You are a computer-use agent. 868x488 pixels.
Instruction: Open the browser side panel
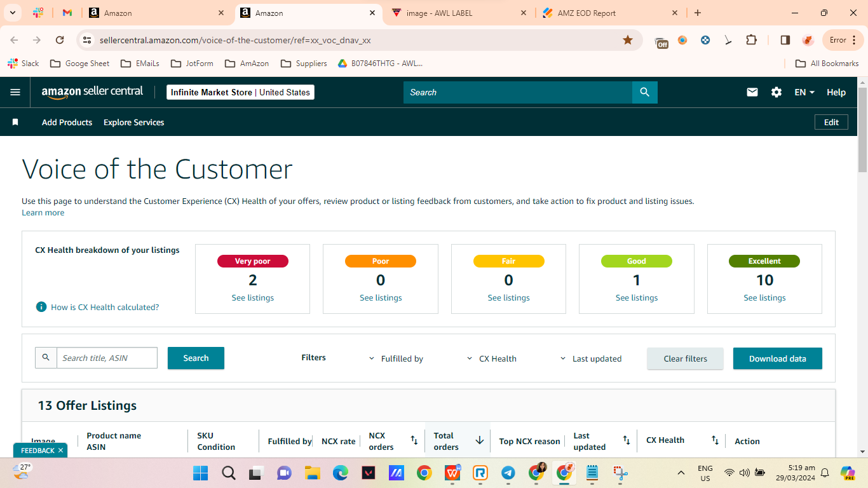(x=785, y=40)
